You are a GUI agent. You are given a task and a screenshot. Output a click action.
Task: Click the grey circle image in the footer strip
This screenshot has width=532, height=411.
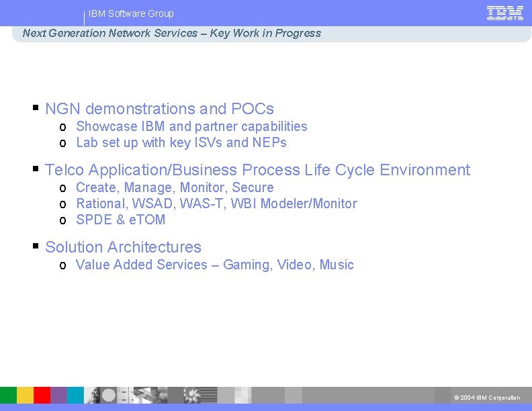tap(109, 396)
